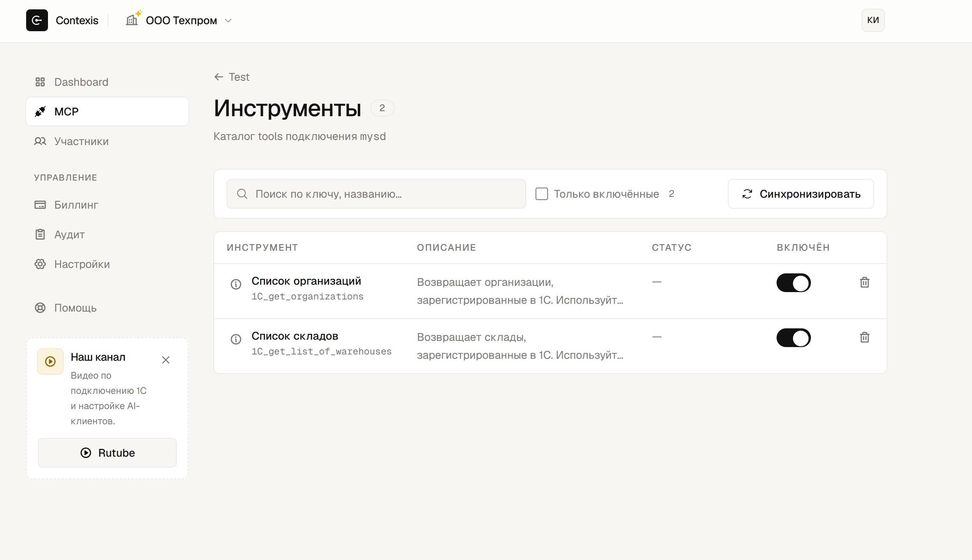Open Dashboard in the sidebar
972x560 pixels.
coord(107,82)
